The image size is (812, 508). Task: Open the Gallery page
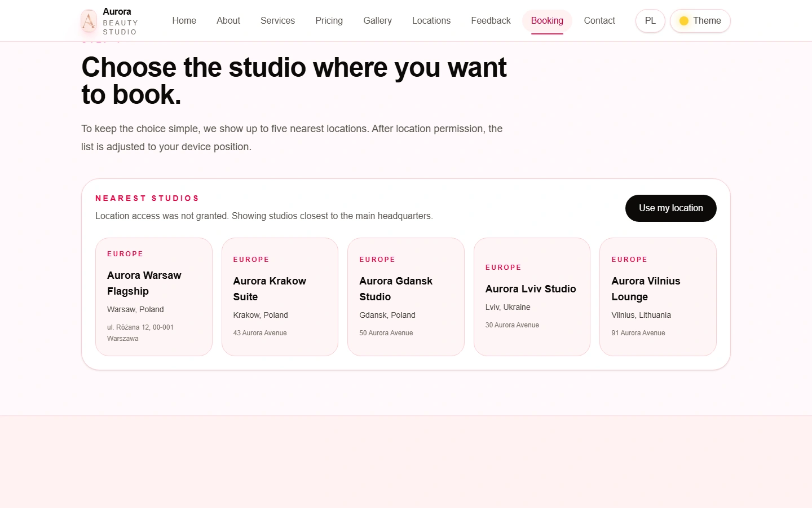click(377, 21)
